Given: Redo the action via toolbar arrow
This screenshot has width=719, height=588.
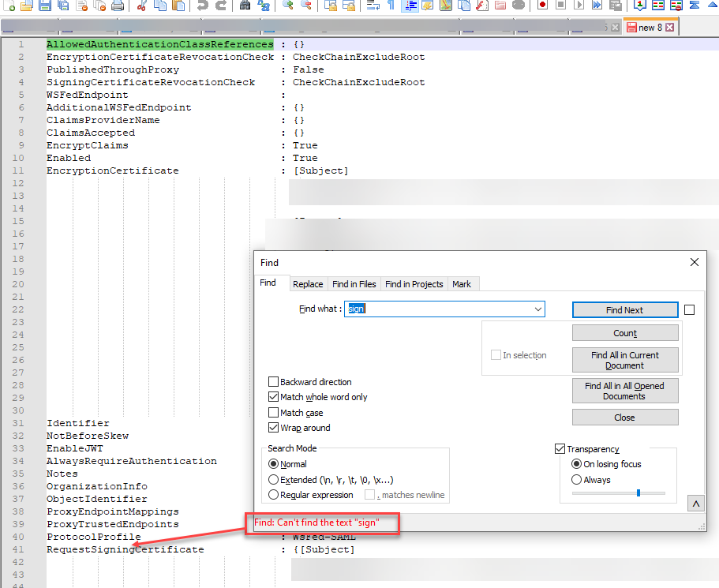Looking at the screenshot, I should (x=220, y=5).
